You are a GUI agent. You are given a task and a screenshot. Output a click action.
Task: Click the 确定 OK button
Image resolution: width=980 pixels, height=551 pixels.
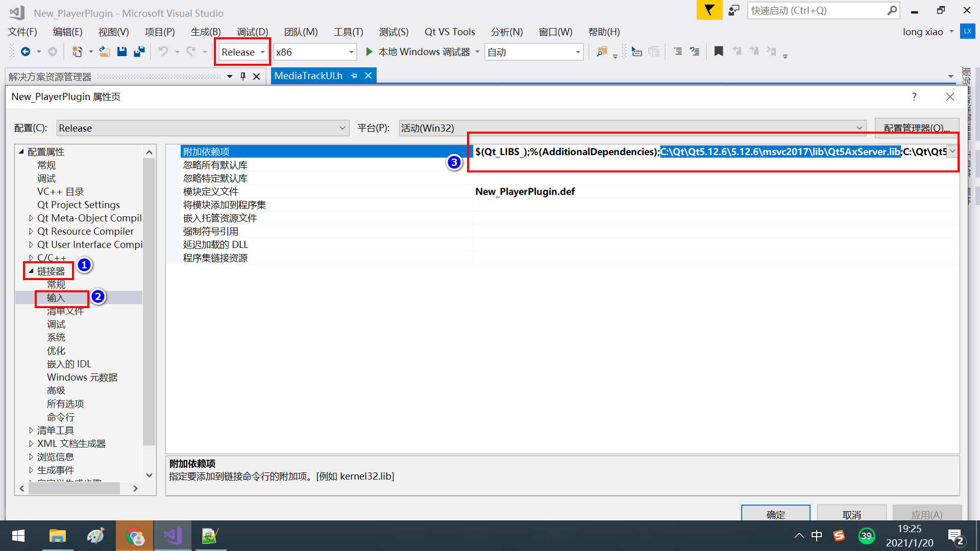[x=775, y=514]
